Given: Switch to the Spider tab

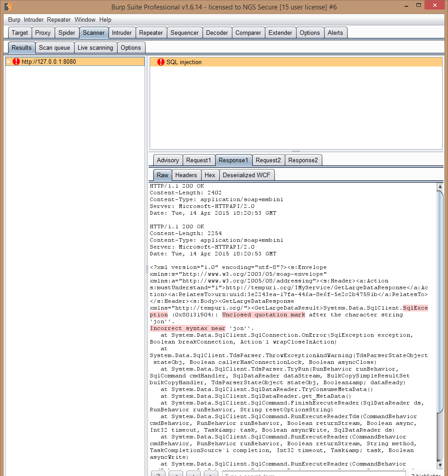Looking at the screenshot, I should point(67,33).
